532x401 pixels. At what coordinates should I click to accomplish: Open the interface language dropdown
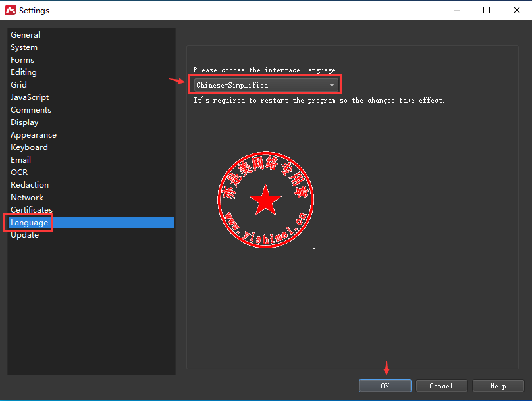coord(266,85)
